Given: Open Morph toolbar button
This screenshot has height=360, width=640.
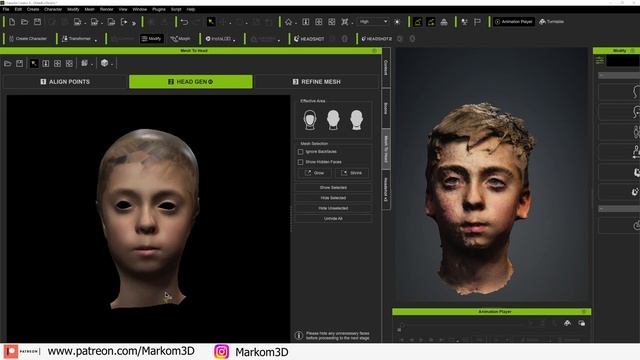Looking at the screenshot, I should 180,39.
